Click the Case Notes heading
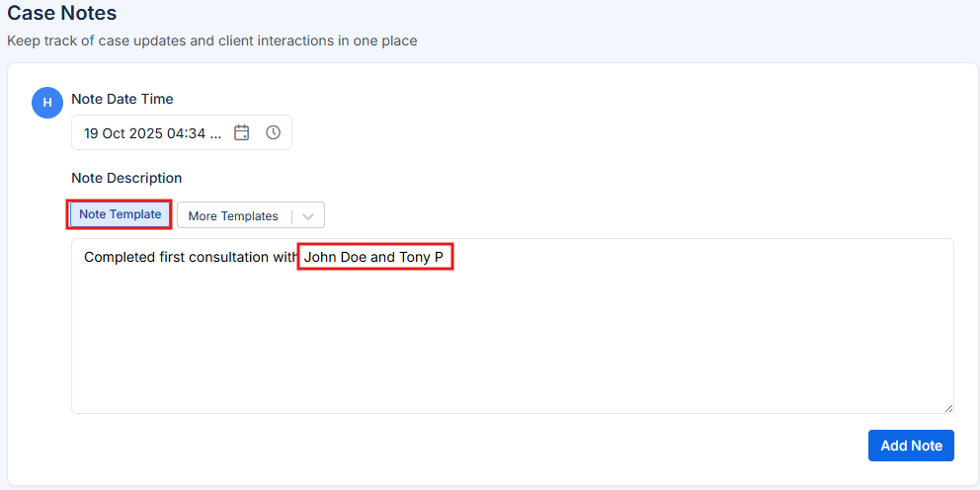980x490 pixels. (x=62, y=12)
